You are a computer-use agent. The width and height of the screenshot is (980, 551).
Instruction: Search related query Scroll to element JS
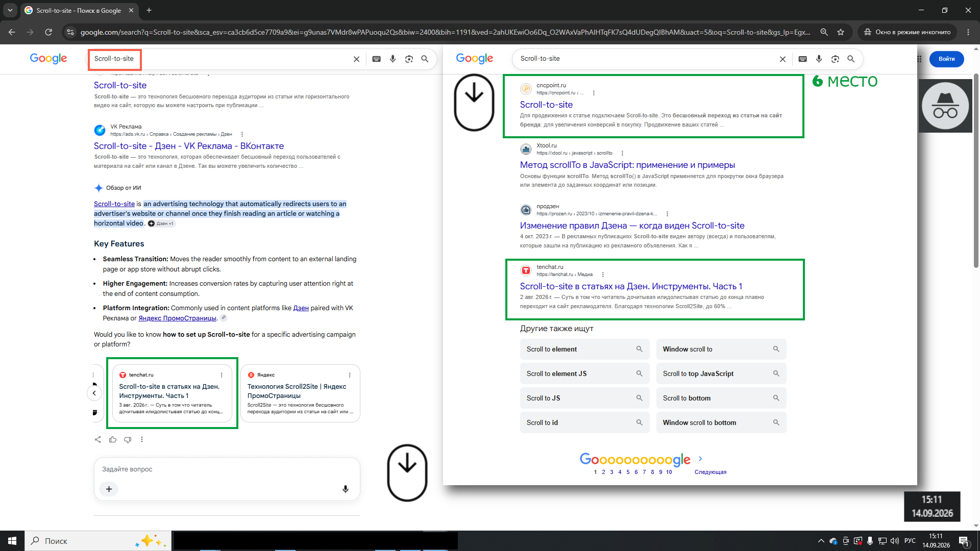click(584, 373)
